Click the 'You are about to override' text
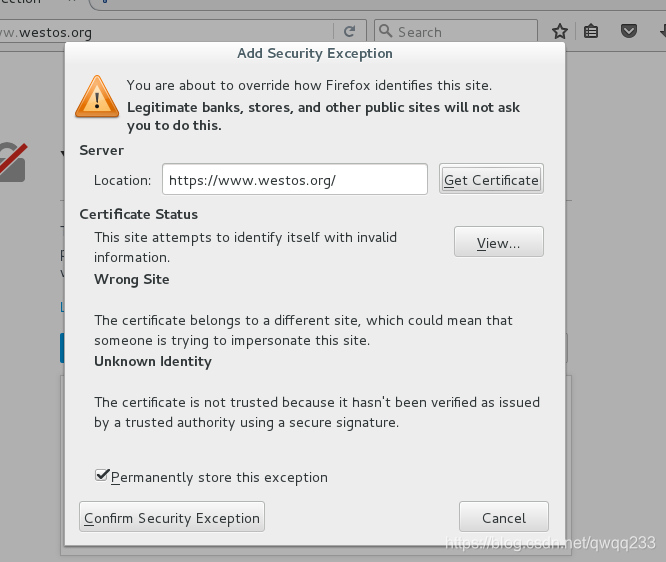The image size is (666, 562). (309, 85)
